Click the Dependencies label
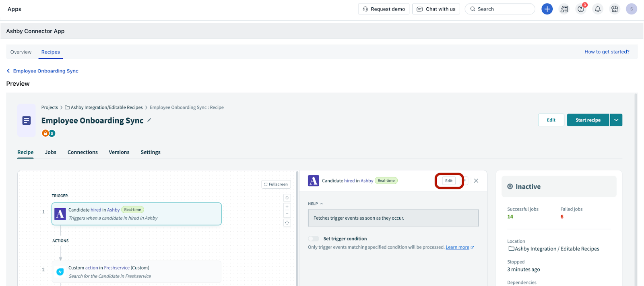This screenshot has width=644, height=286. 522,282
